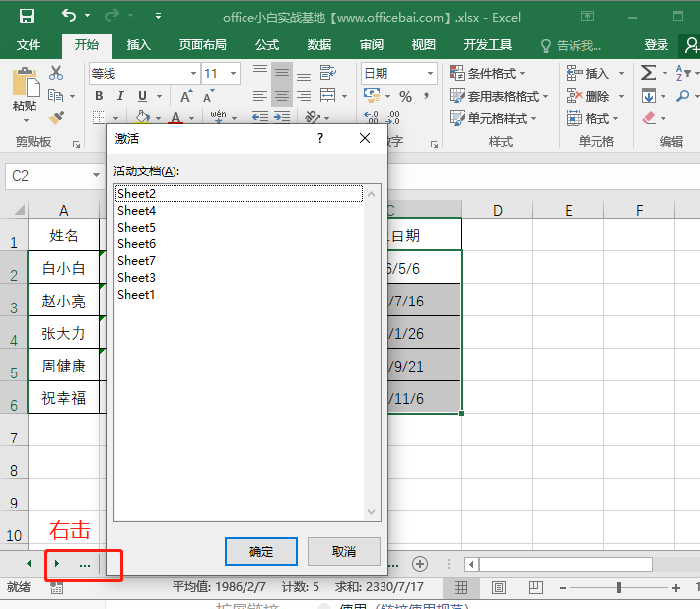Screen dimensions: 700x609
Task: Decrease indent of cell content
Action: [260, 117]
